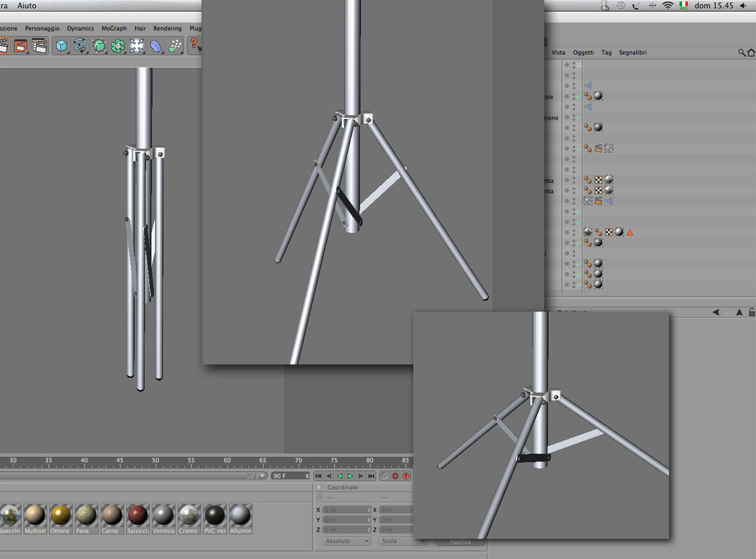Tick the Coordinate checkbox
Image resolution: width=756 pixels, height=559 pixels.
[x=319, y=487]
